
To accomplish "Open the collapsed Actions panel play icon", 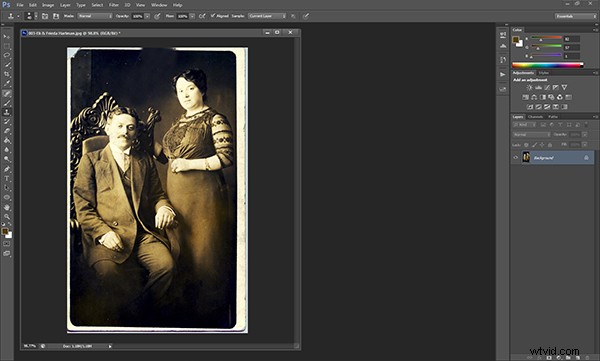I will click(503, 74).
